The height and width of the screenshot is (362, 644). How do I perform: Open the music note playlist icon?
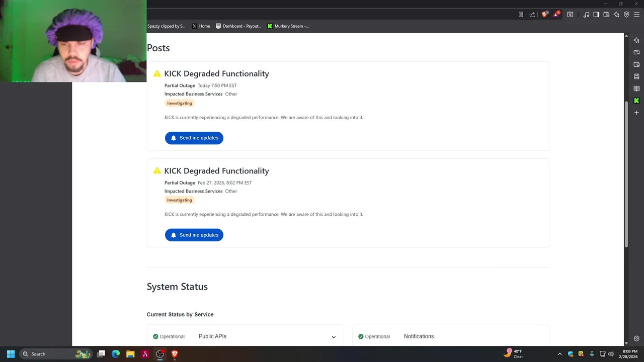click(586, 15)
